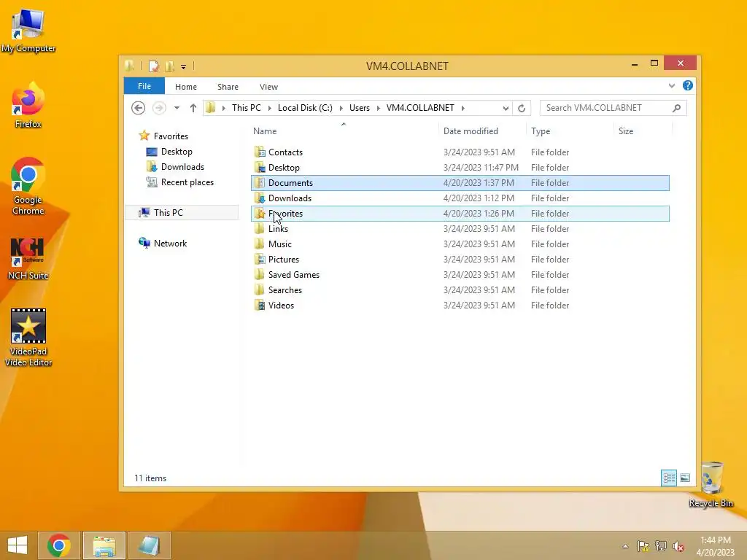
Task: Go forward with the Forward arrow
Action: pos(159,108)
